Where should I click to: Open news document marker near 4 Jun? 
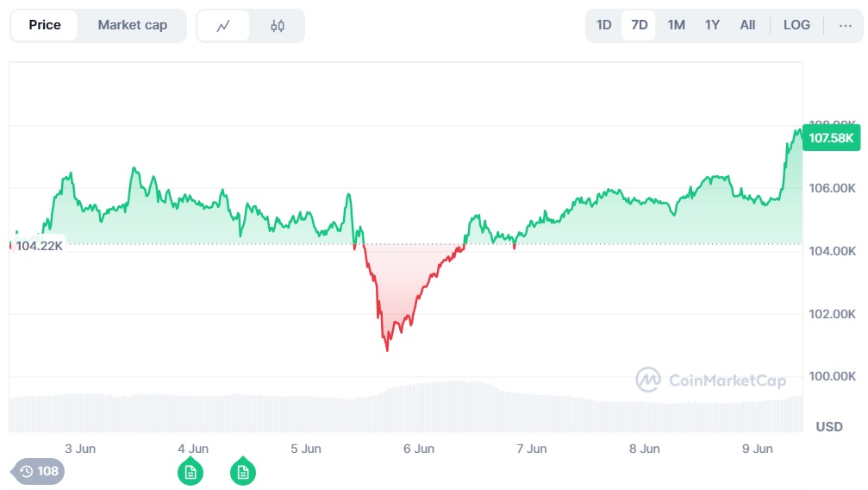coord(190,471)
